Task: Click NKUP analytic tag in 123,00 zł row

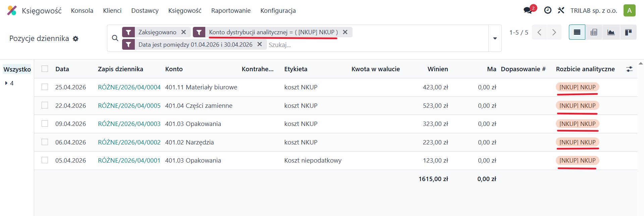Action: (577, 161)
